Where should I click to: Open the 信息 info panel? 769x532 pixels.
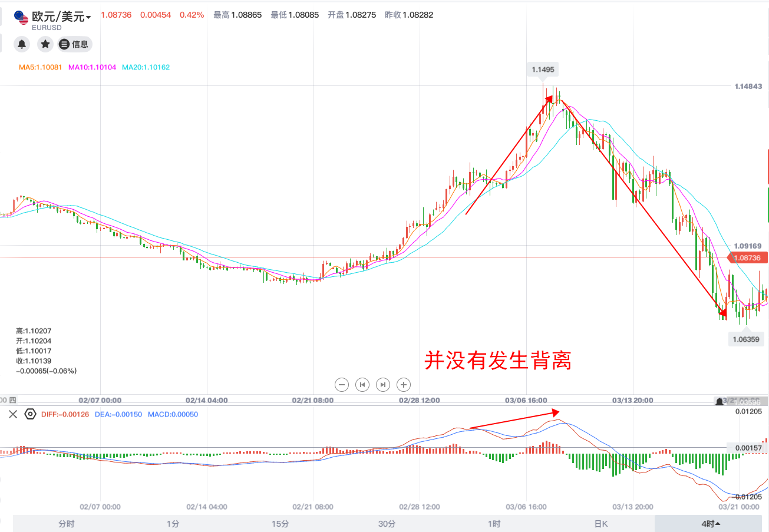[x=74, y=44]
